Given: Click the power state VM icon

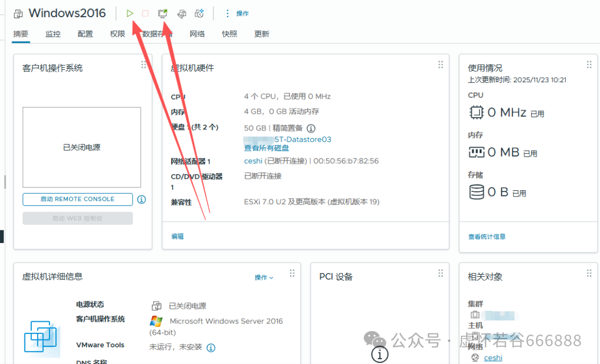Looking at the screenshot, I should coord(157,306).
